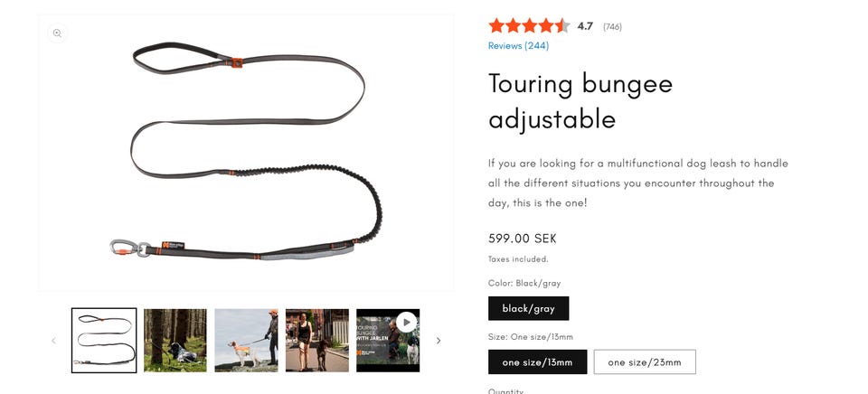Click the third orange rating star
The image size is (868, 394).
pos(529,26)
